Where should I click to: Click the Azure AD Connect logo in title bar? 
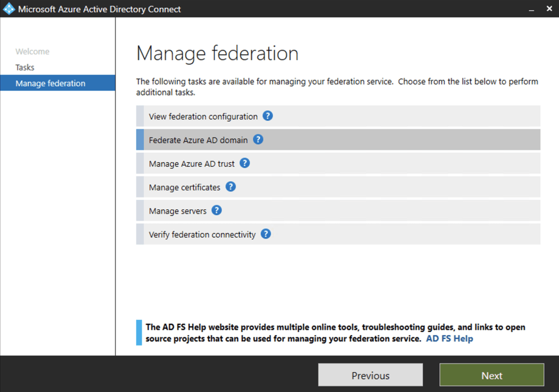coord(9,9)
